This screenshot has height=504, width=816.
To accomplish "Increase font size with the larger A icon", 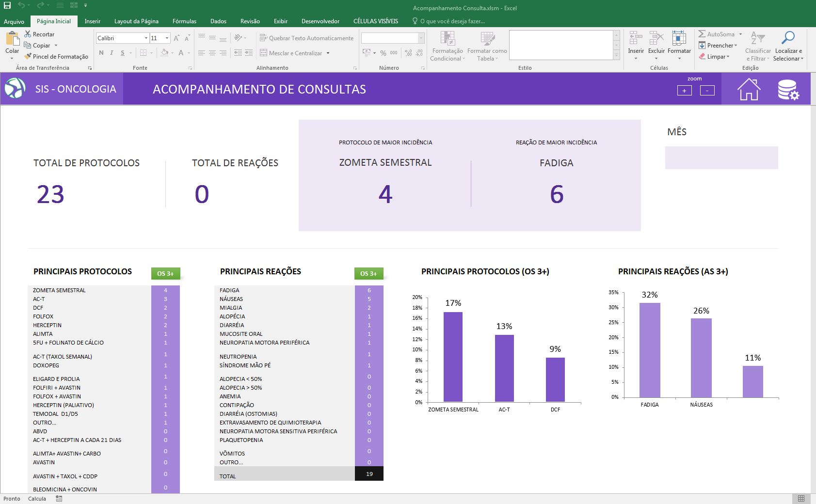I will click(176, 38).
